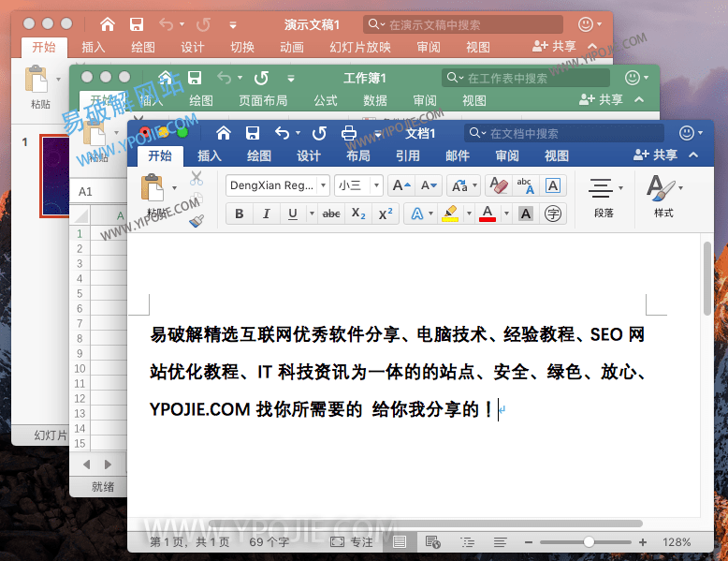Open the 视图 tab in Word
This screenshot has width=728, height=561.
click(x=557, y=155)
